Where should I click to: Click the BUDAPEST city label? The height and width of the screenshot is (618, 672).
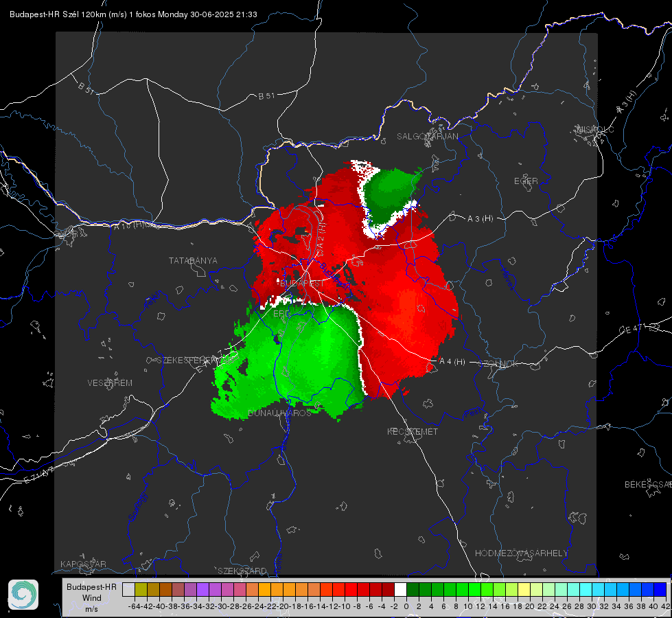[x=302, y=283]
